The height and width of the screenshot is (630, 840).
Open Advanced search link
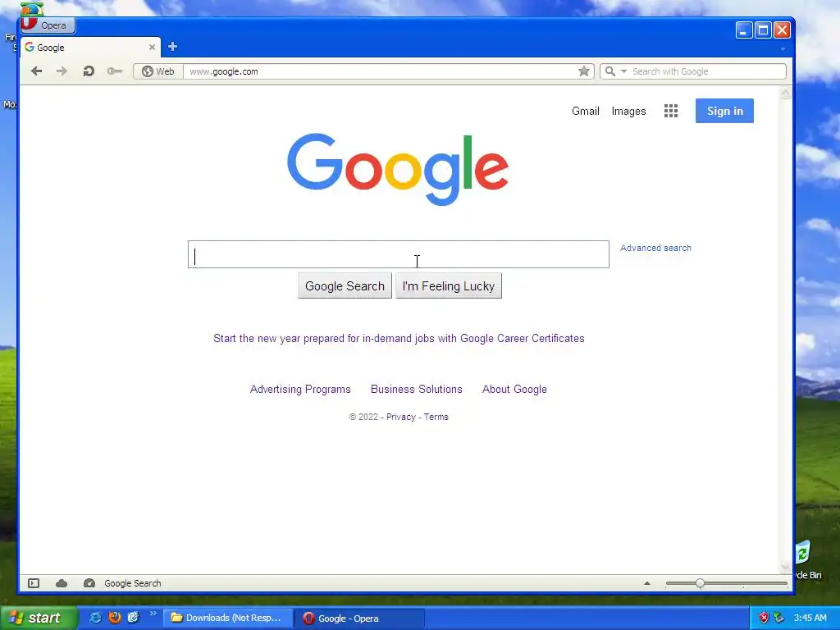pyautogui.click(x=655, y=248)
